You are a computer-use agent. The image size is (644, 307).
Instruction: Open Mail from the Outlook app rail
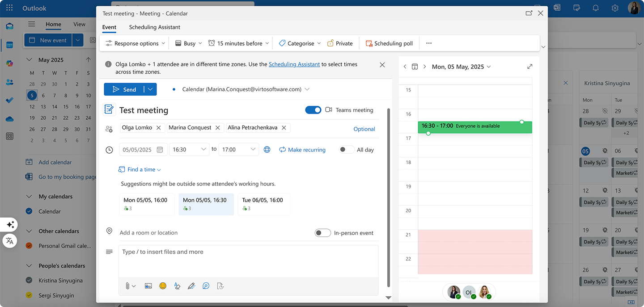click(x=9, y=26)
